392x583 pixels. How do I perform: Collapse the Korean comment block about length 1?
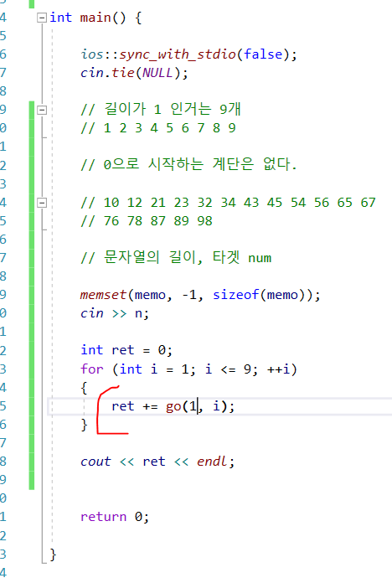pyautogui.click(x=42, y=110)
